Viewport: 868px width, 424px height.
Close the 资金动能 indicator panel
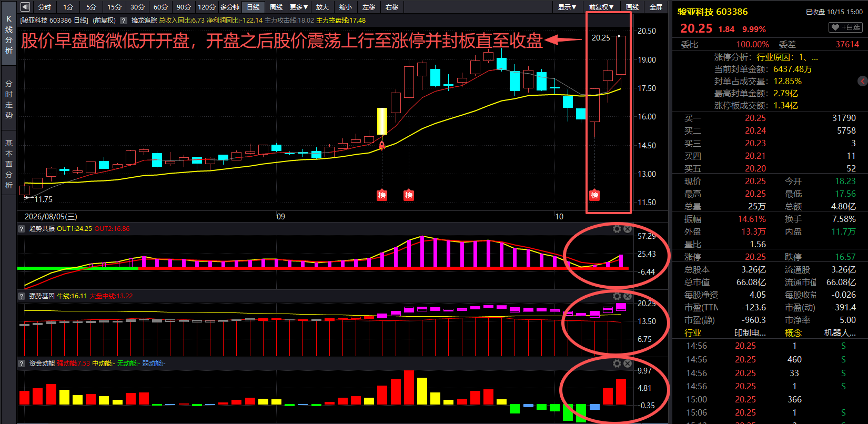[628, 364]
